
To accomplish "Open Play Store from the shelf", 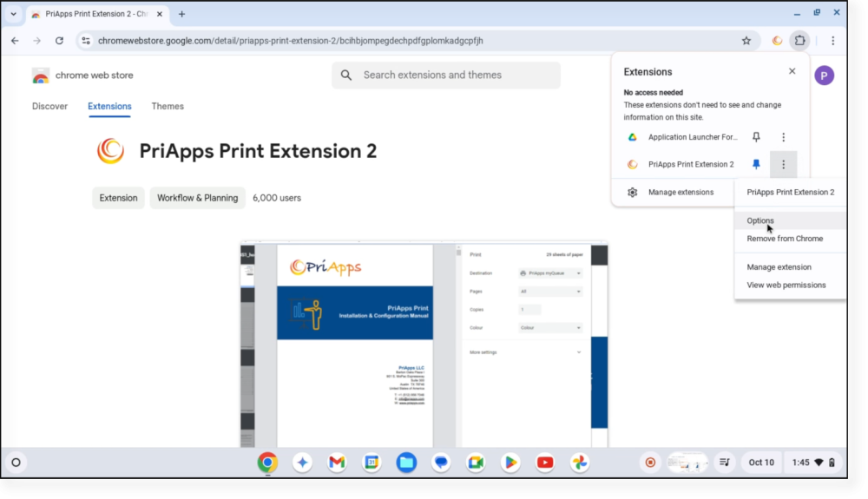I will click(x=510, y=463).
